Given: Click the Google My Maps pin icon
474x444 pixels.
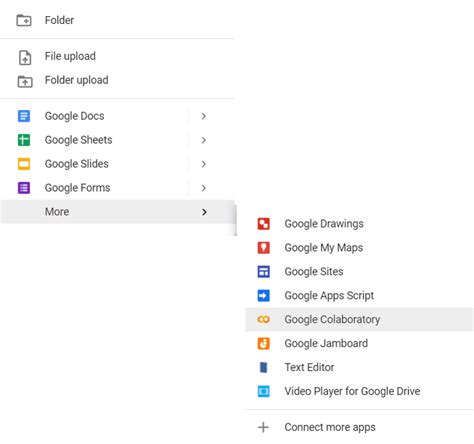Looking at the screenshot, I should point(263,248).
